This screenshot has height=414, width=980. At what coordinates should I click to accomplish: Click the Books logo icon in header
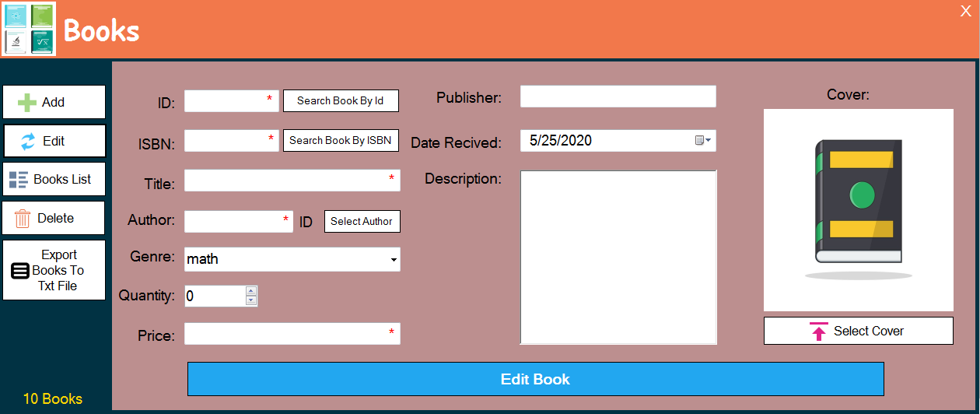pyautogui.click(x=29, y=29)
